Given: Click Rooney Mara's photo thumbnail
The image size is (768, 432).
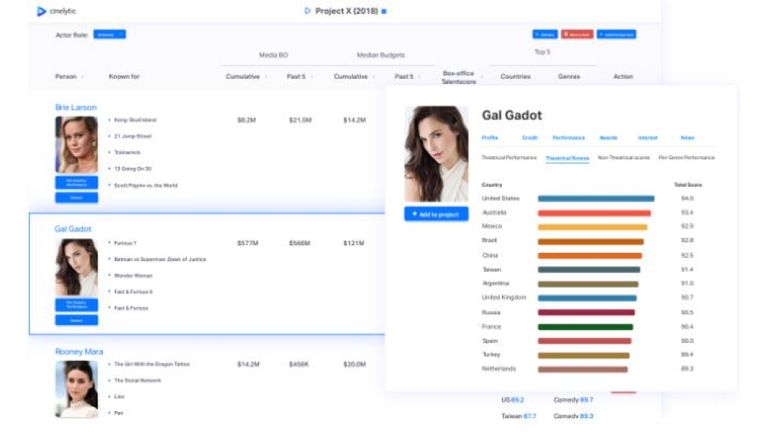Looking at the screenshot, I should (x=76, y=389).
